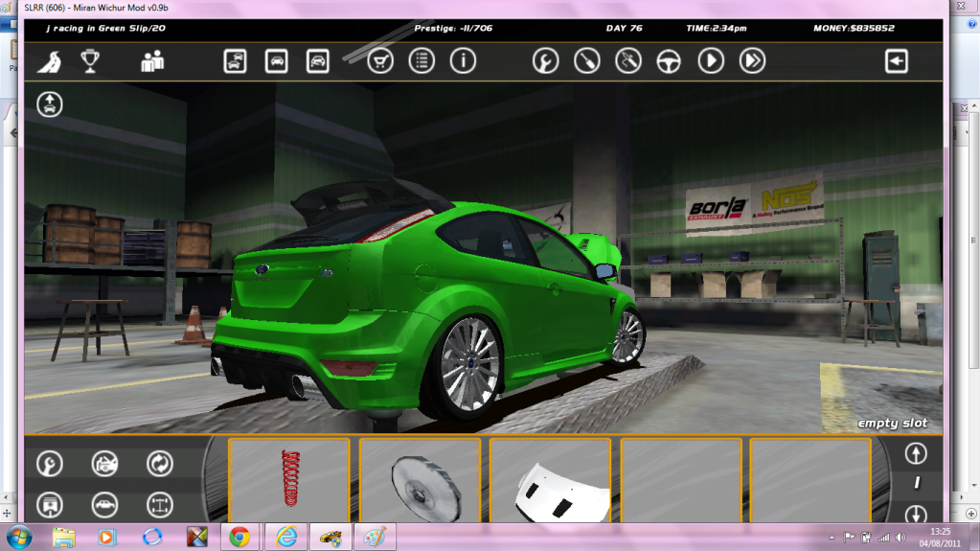Open the Windows Start button

tap(19, 538)
